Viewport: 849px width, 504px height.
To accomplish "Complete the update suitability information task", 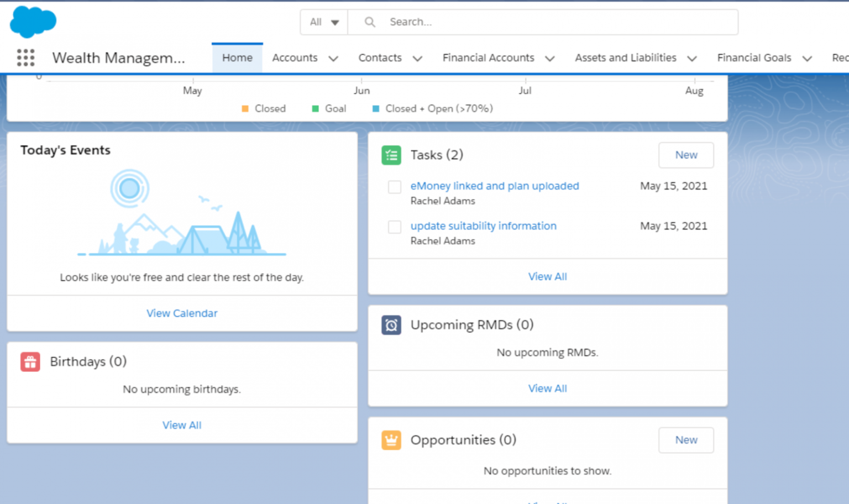I will click(x=394, y=227).
